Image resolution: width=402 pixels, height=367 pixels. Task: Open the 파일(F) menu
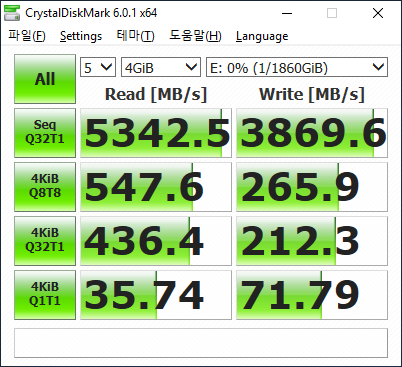pos(27,36)
